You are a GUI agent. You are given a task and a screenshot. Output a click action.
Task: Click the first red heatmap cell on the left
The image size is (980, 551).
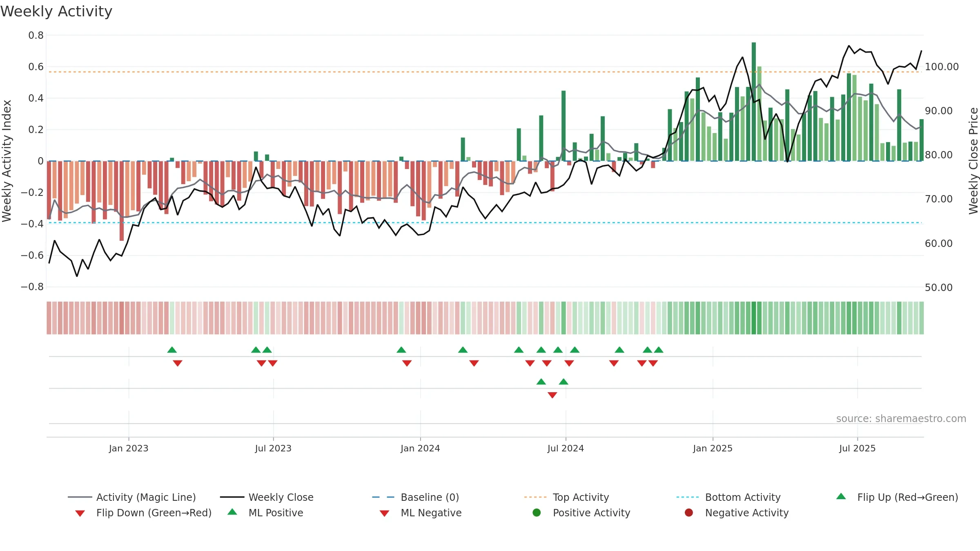tap(49, 318)
